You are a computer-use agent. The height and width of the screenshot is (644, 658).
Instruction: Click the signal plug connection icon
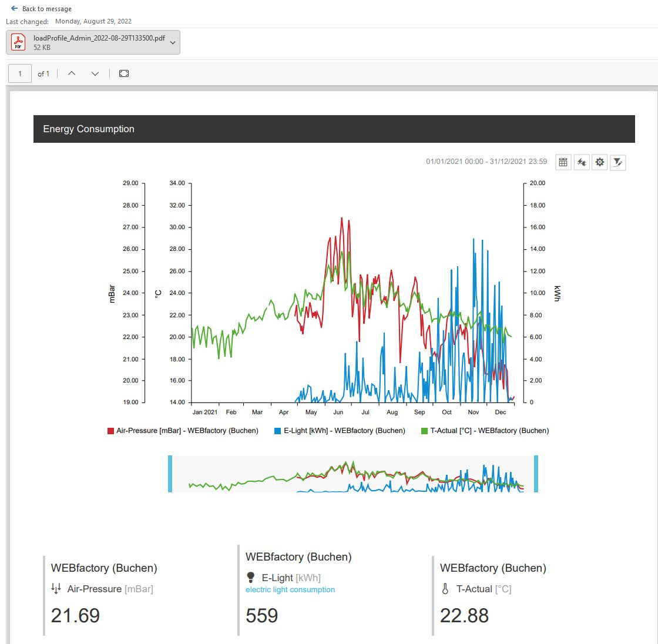(x=581, y=162)
